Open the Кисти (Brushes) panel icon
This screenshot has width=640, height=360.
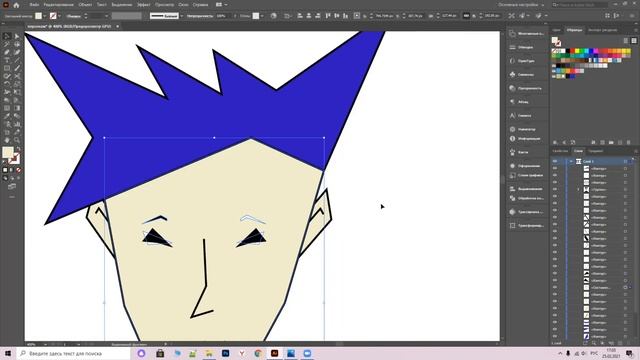coord(512,152)
